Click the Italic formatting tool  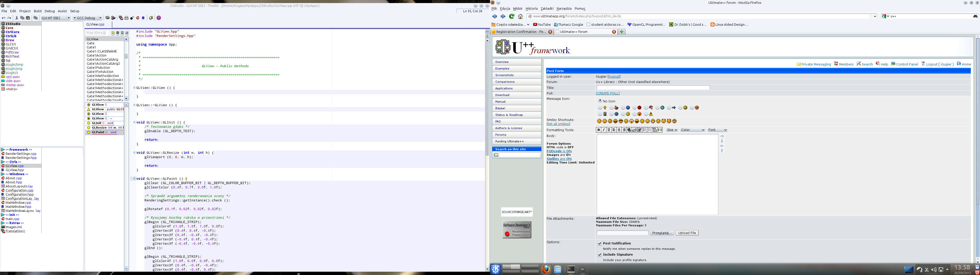[604, 130]
